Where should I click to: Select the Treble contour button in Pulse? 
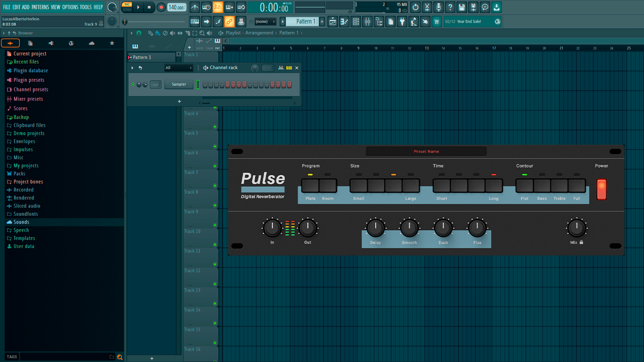[x=559, y=186]
